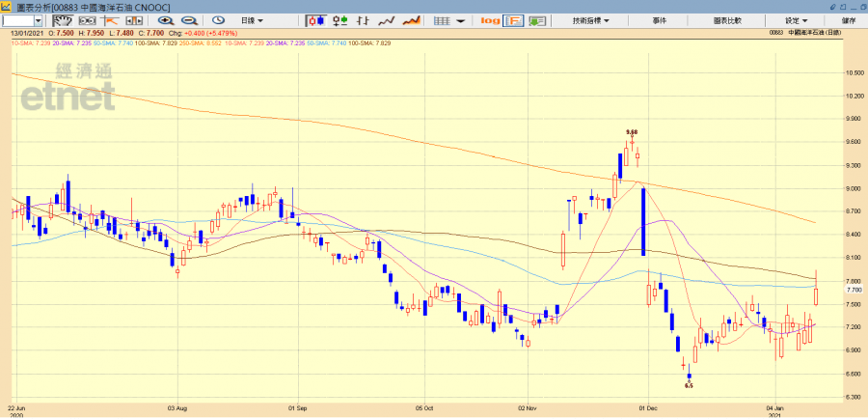Open the 設定 settings menu
Viewport: 868px width, 419px height.
(796, 20)
